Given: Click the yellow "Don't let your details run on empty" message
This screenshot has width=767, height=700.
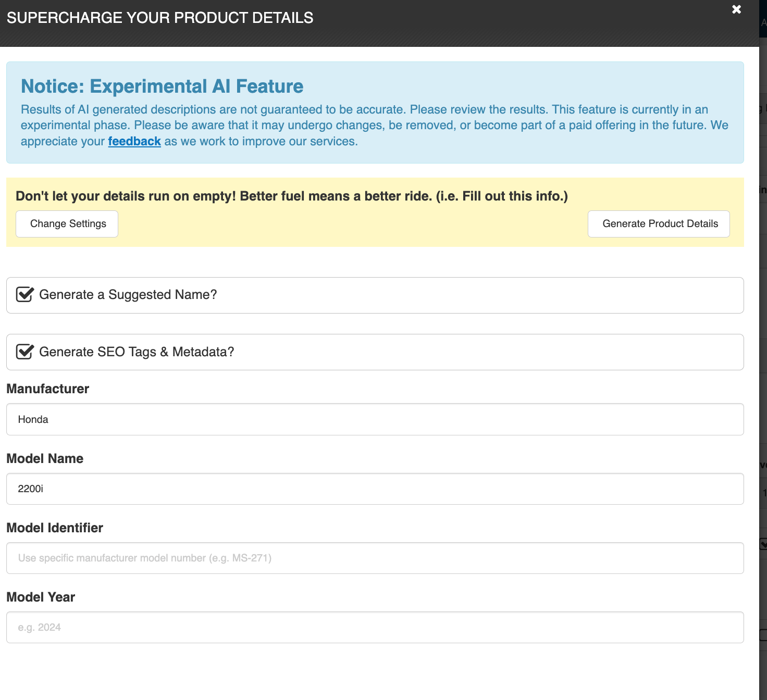Looking at the screenshot, I should (292, 196).
